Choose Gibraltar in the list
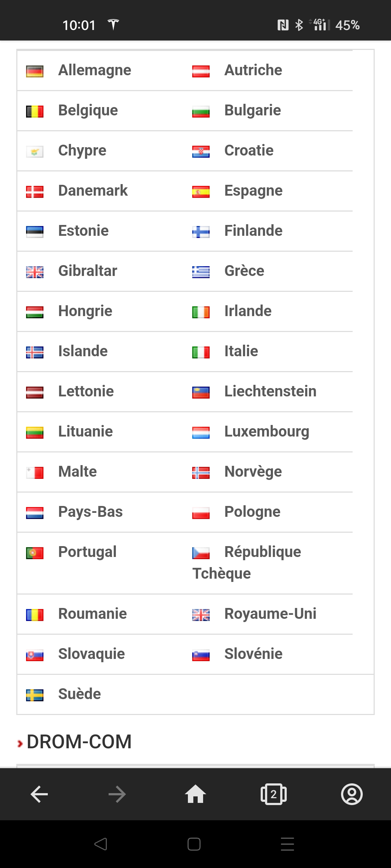This screenshot has height=868, width=391. point(88,271)
